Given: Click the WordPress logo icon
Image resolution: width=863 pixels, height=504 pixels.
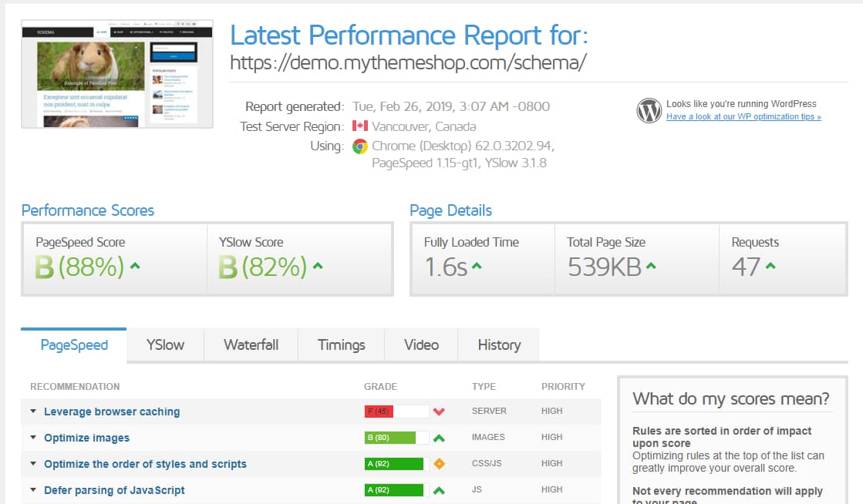Looking at the screenshot, I should coord(649,110).
